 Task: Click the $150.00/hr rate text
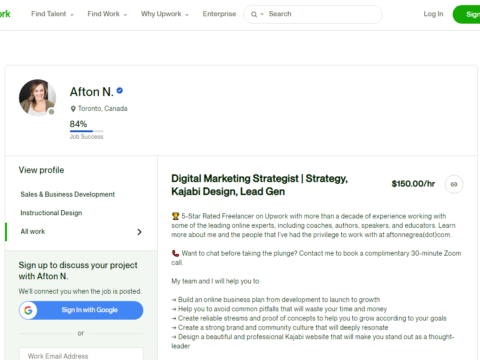[x=413, y=184]
